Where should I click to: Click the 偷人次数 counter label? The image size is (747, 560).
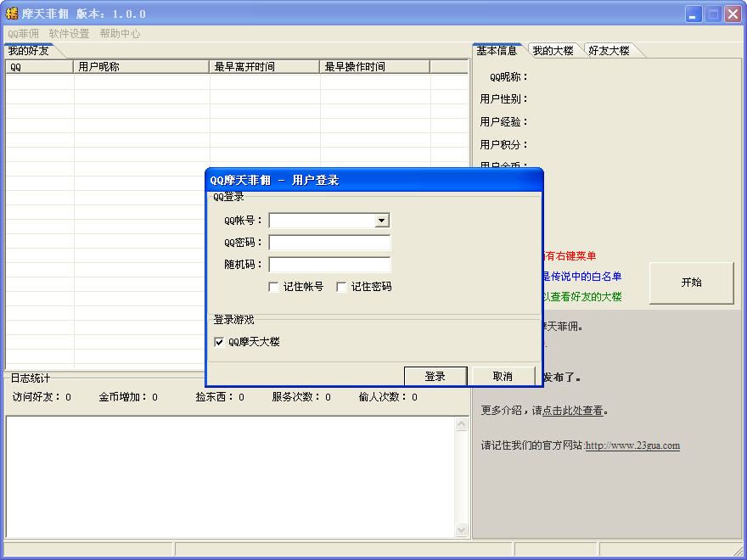point(383,397)
